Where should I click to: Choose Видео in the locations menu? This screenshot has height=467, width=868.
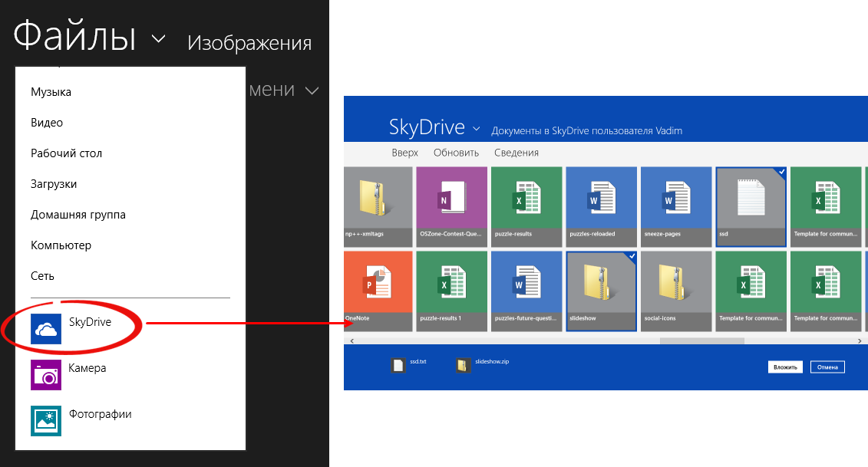tap(47, 122)
